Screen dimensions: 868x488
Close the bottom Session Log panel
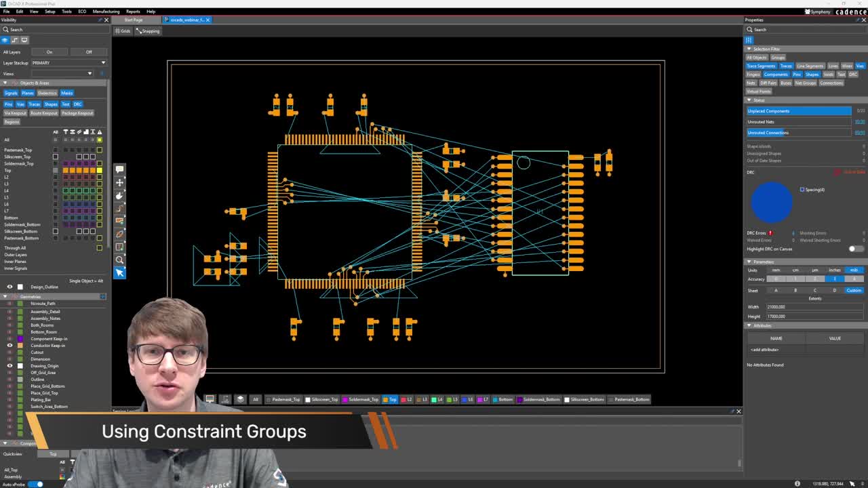(x=738, y=411)
